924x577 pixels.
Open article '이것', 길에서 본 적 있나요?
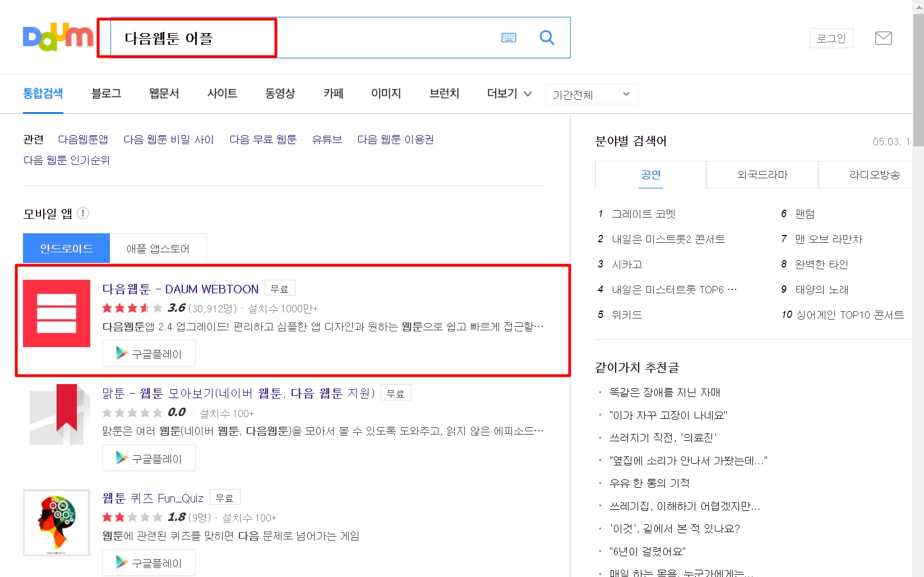(x=674, y=528)
